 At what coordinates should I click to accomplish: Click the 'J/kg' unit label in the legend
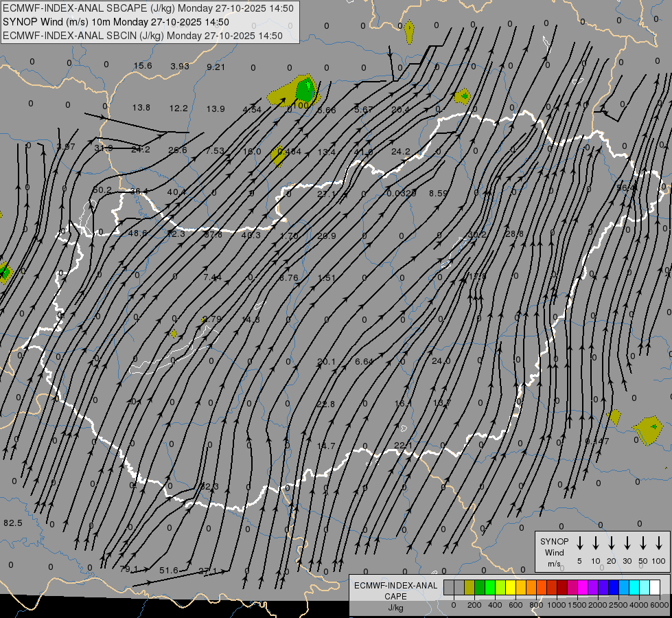pos(395,608)
